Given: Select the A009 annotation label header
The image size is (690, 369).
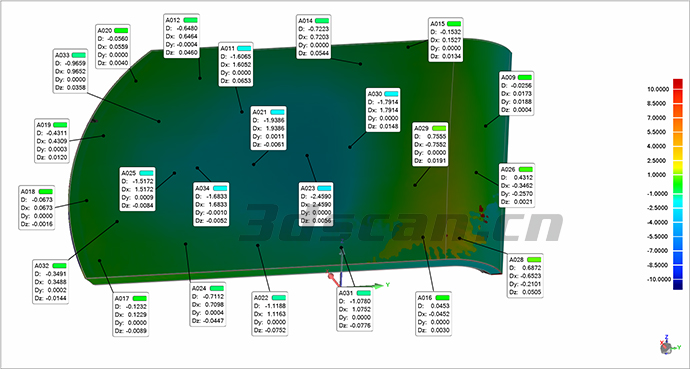Looking at the screenshot, I should pyautogui.click(x=517, y=77).
